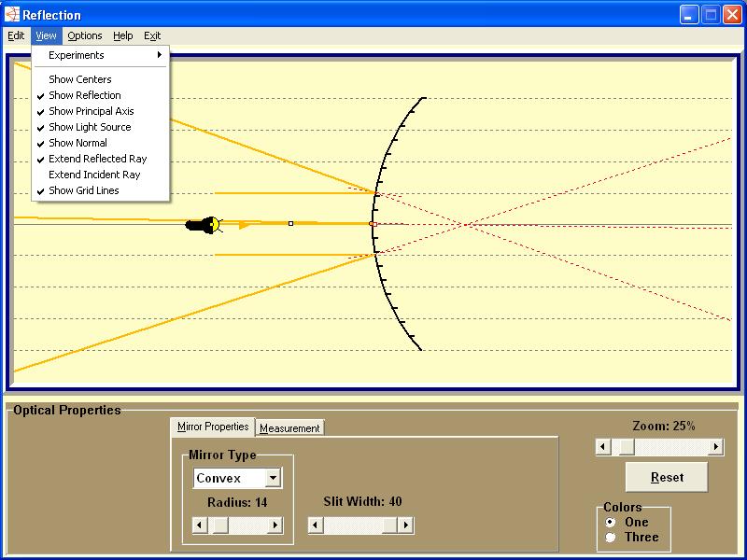Select the Three colors radio button

pos(611,538)
